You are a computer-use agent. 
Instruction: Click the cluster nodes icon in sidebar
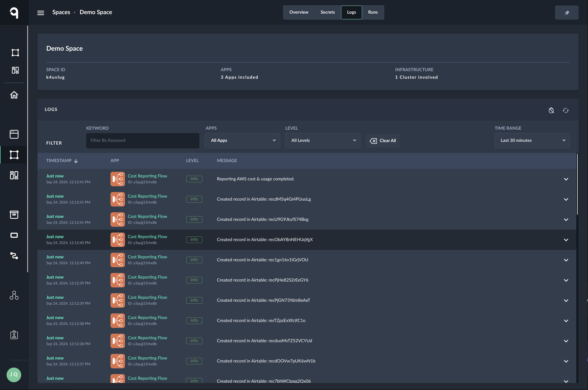(14, 295)
